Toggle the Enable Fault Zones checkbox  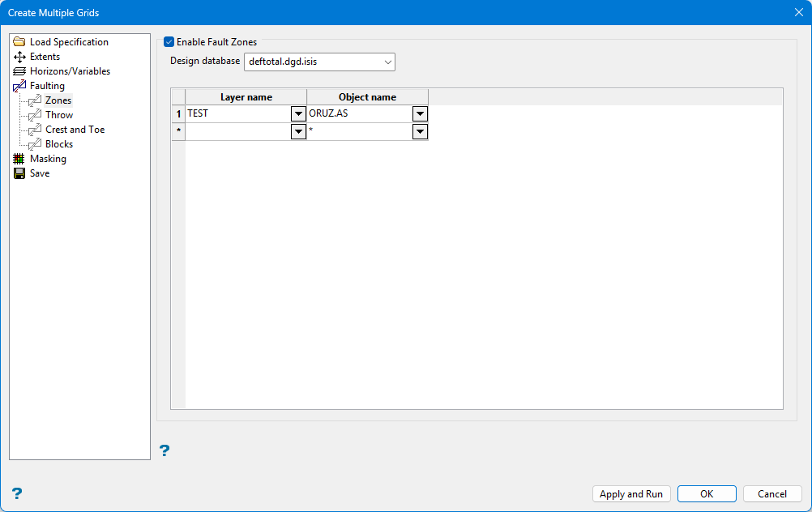tap(169, 42)
